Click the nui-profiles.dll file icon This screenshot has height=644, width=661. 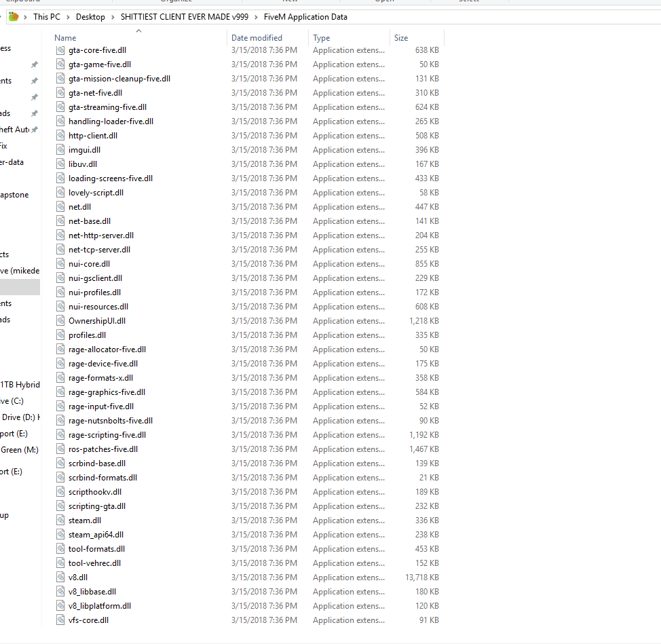(x=60, y=292)
